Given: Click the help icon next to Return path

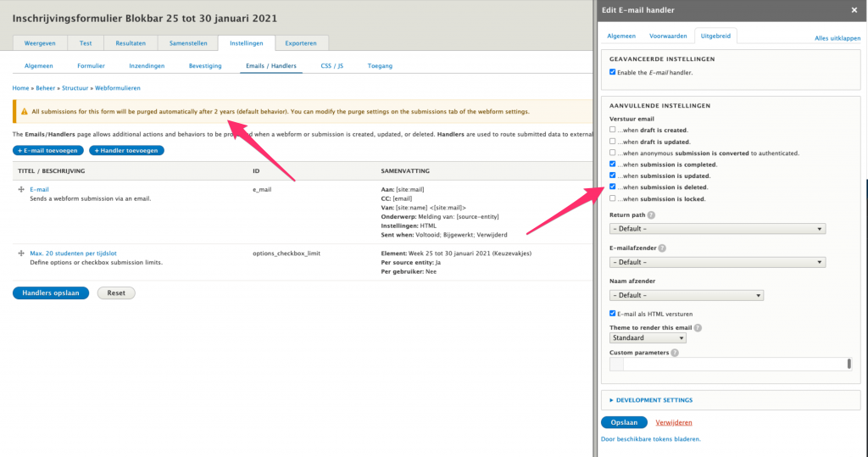Looking at the screenshot, I should tap(651, 215).
